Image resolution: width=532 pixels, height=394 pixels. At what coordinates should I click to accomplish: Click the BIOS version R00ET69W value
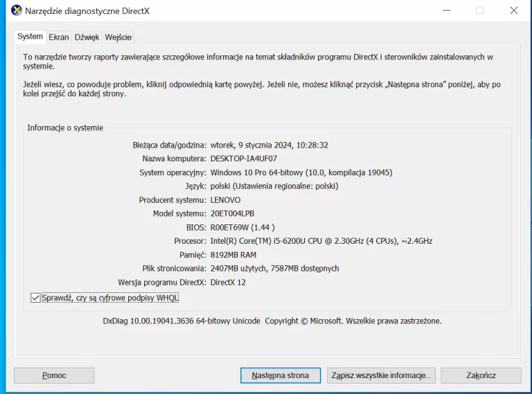tap(242, 227)
